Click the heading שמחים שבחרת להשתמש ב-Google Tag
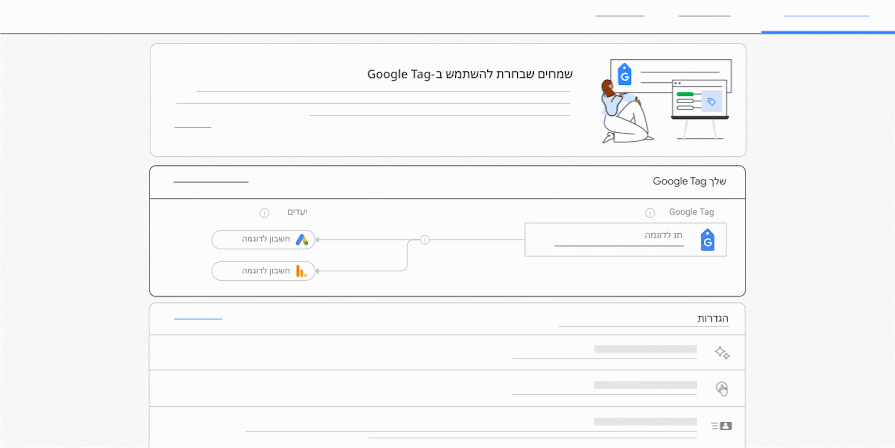Image resolution: width=895 pixels, height=448 pixels. (470, 74)
